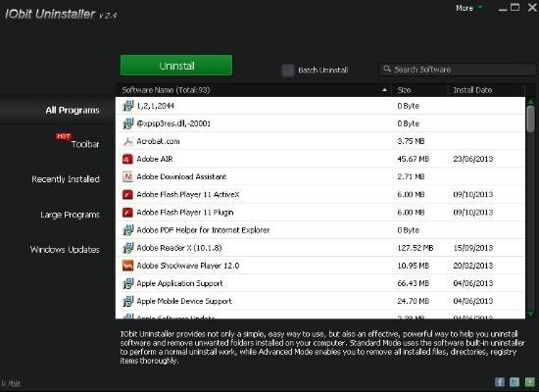Open the Windows Updates section
539x392 pixels.
pos(65,250)
